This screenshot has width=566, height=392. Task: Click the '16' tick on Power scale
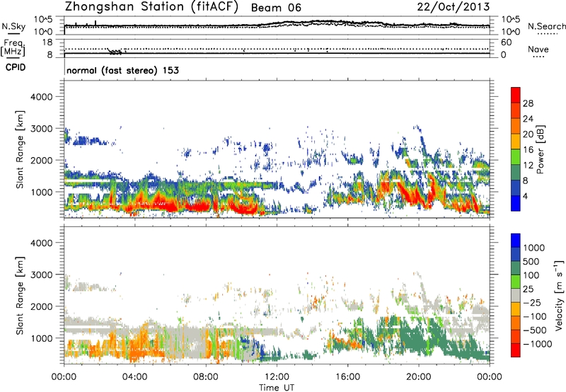528,150
